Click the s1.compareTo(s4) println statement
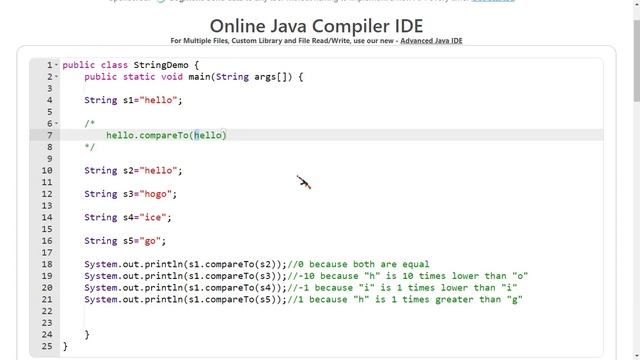This screenshot has height=360, width=640. (x=185, y=288)
